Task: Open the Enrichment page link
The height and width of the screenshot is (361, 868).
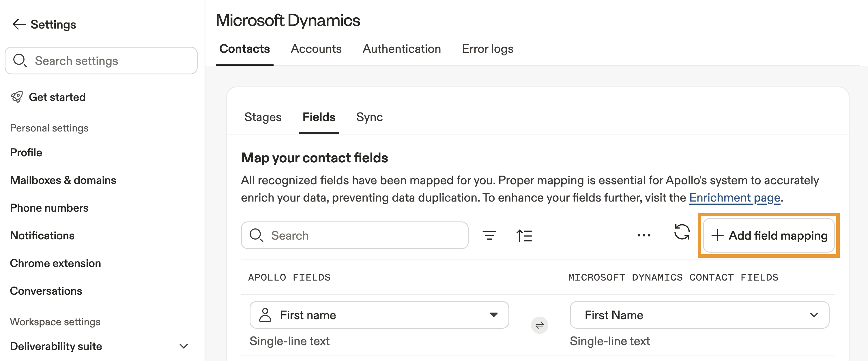Action: click(735, 198)
